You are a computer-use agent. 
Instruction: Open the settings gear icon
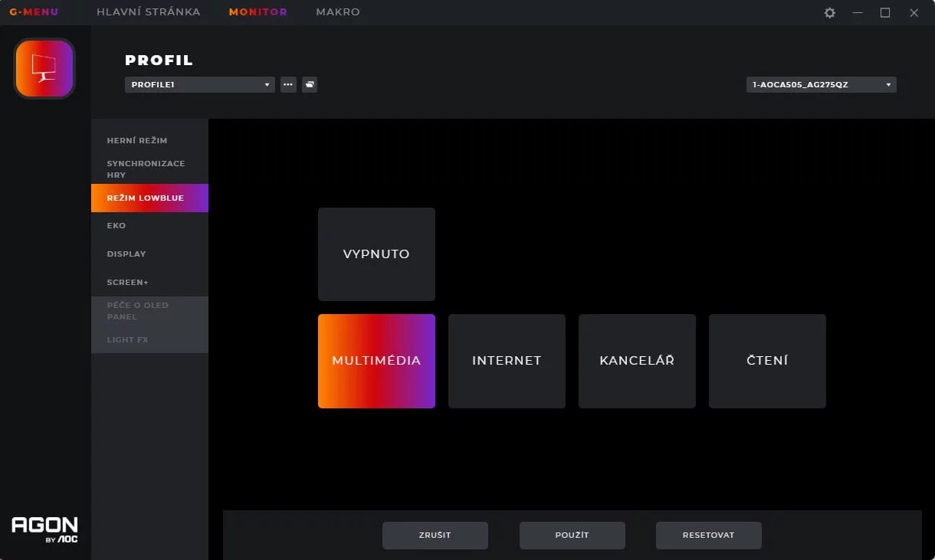pyautogui.click(x=829, y=13)
